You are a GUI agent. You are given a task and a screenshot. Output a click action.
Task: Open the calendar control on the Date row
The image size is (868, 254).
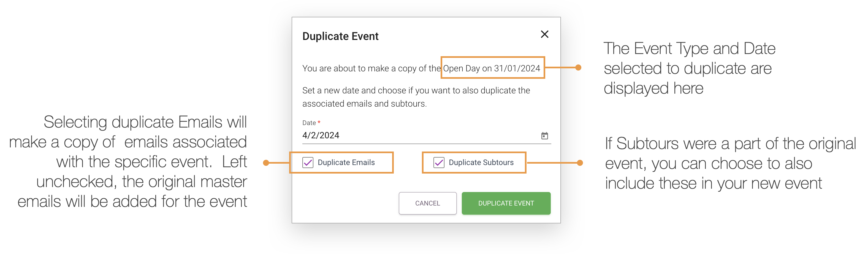point(544,136)
